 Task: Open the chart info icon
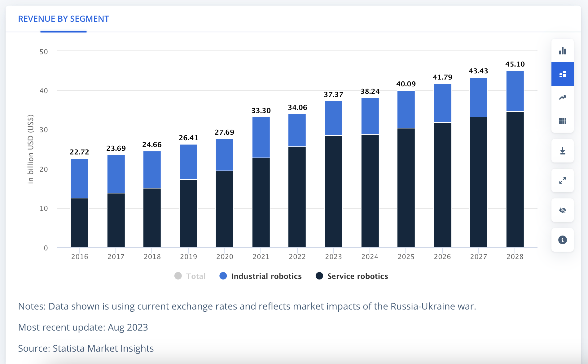(x=563, y=240)
